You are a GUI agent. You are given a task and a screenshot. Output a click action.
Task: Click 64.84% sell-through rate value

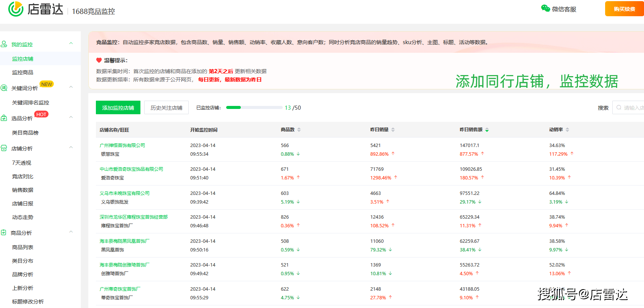pyautogui.click(x=557, y=193)
